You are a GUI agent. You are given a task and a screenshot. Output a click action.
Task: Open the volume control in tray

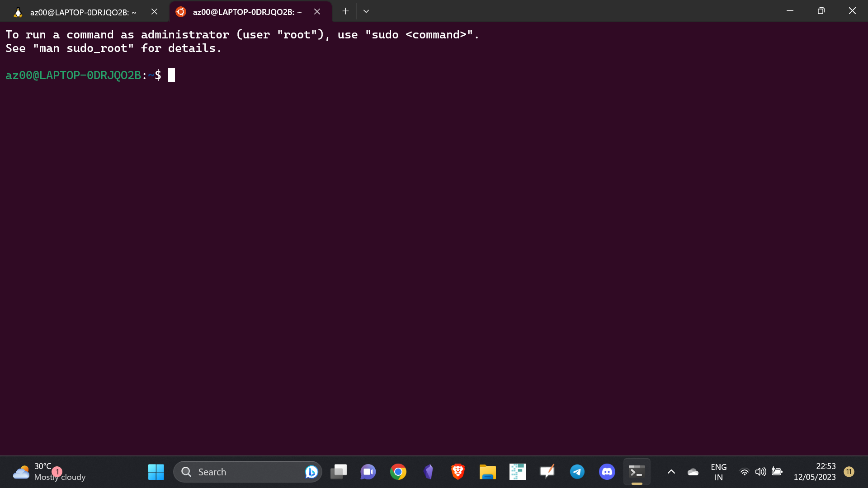[760, 472]
